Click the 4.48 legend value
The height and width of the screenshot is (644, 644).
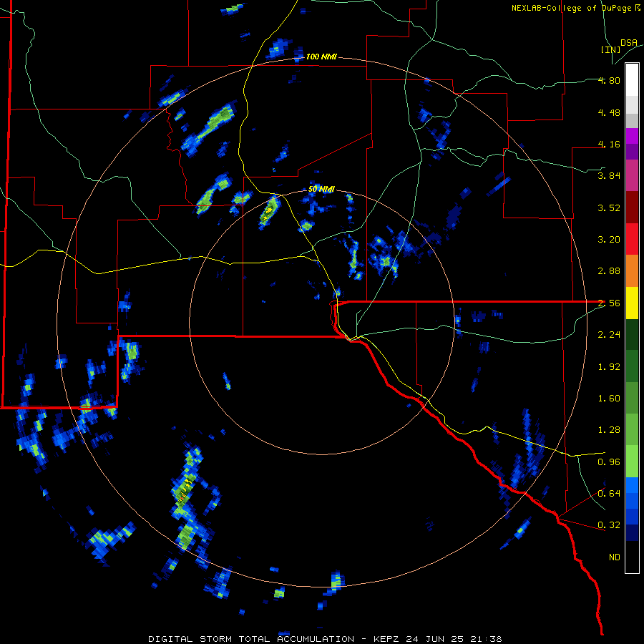pos(609,112)
